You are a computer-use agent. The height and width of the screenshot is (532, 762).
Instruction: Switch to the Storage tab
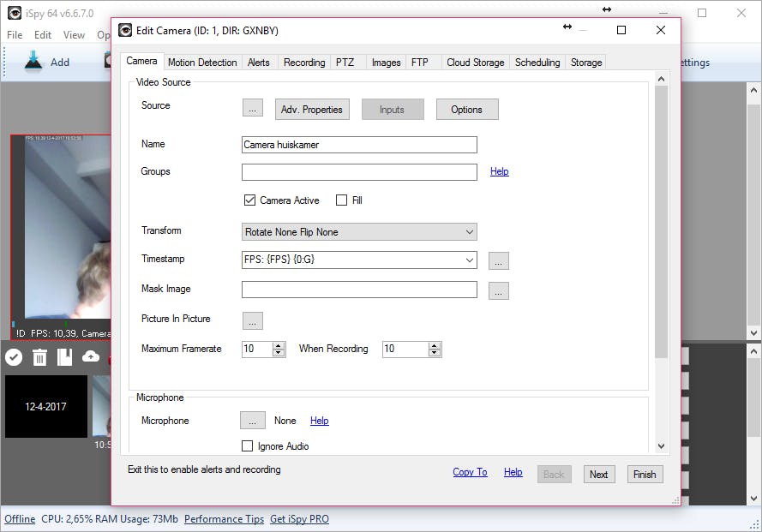(586, 63)
